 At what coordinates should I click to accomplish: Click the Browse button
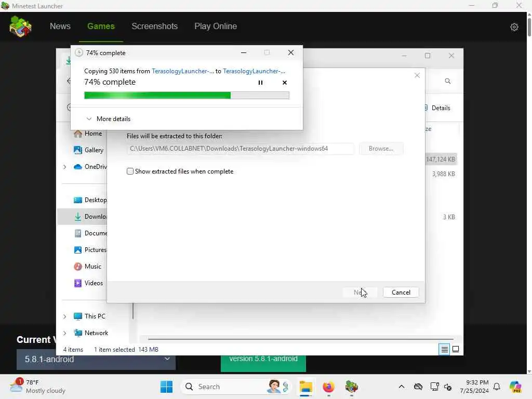tap(381, 149)
